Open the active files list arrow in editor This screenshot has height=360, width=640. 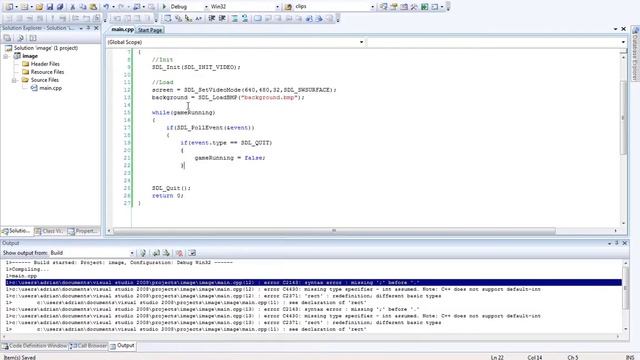[x=615, y=29]
